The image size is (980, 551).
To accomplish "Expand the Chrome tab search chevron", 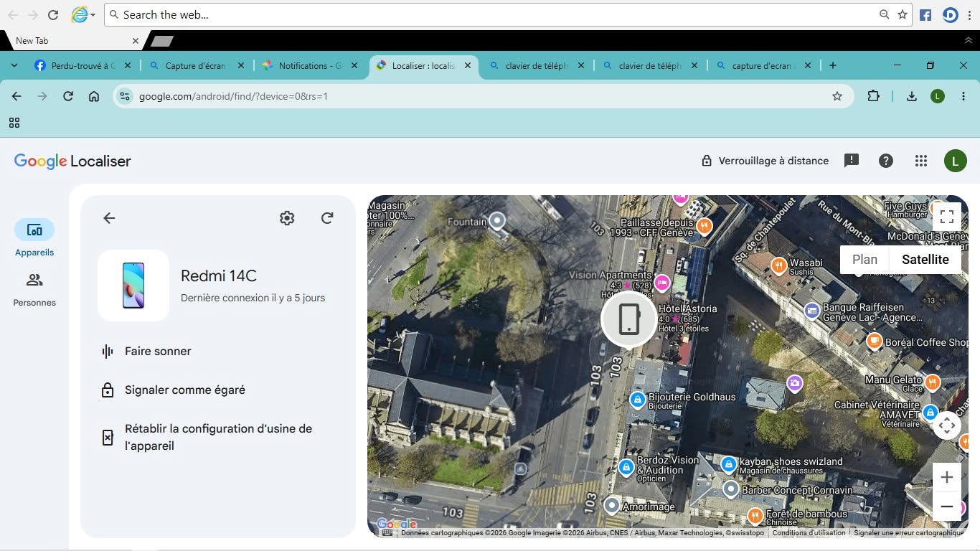I will [x=14, y=65].
